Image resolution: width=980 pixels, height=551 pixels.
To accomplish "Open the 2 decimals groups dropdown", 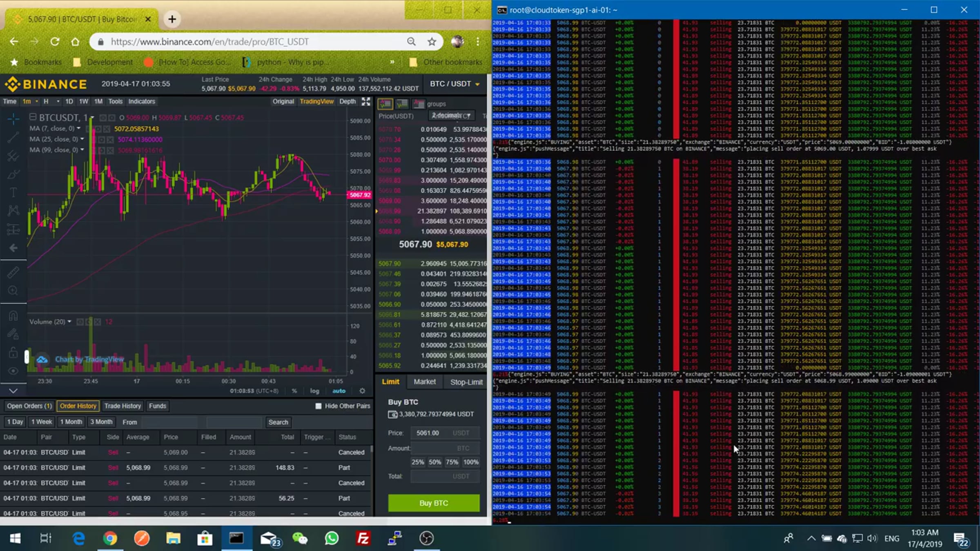I will pyautogui.click(x=451, y=116).
